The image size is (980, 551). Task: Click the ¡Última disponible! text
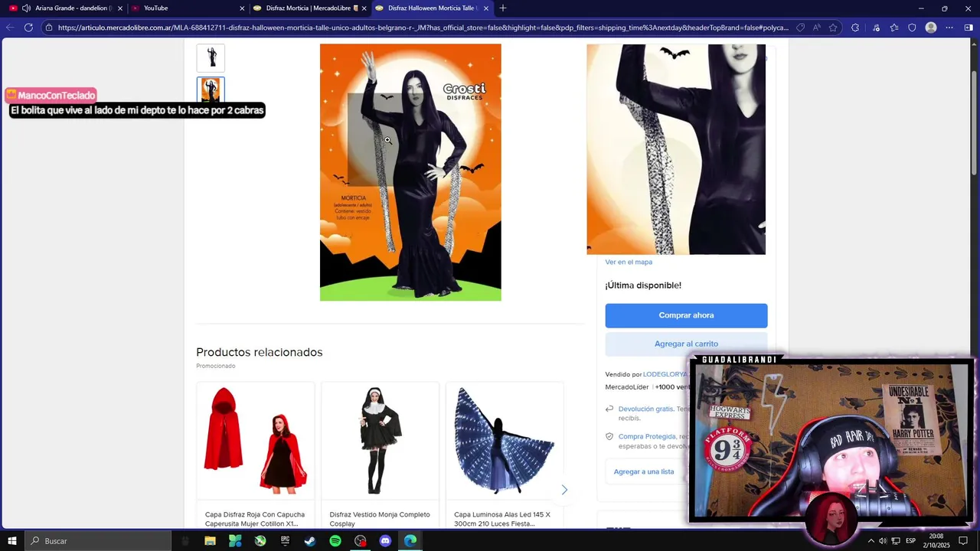point(643,285)
